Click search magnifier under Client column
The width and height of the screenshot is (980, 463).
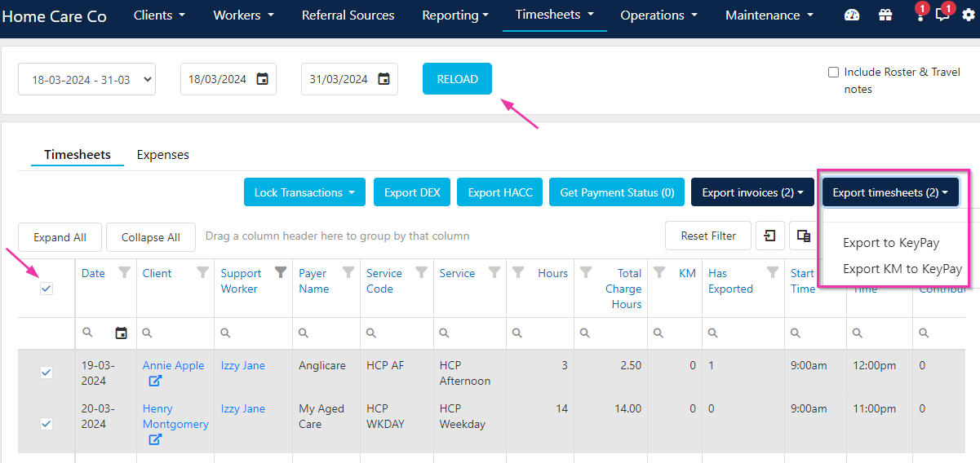(147, 333)
